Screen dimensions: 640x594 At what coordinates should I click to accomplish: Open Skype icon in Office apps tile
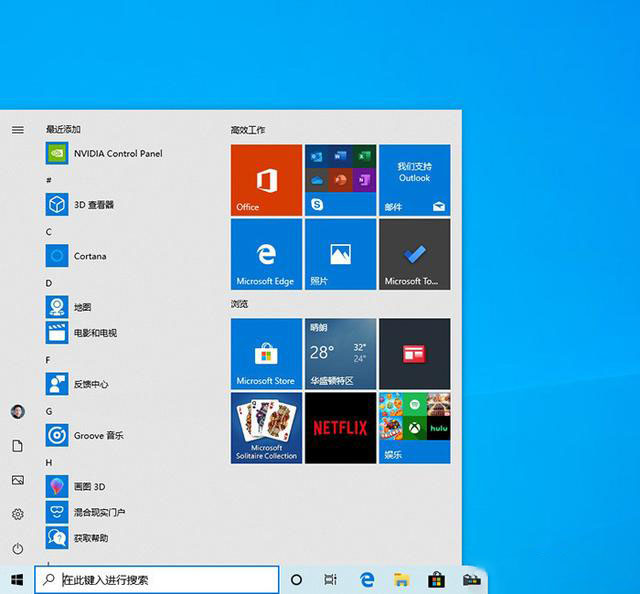point(317,204)
